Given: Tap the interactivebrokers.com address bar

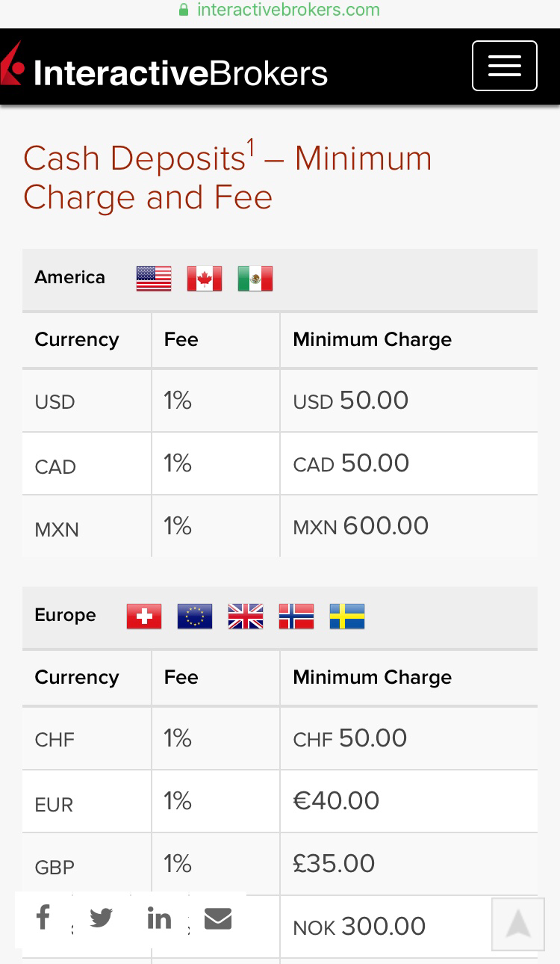Looking at the screenshot, I should click(x=280, y=10).
